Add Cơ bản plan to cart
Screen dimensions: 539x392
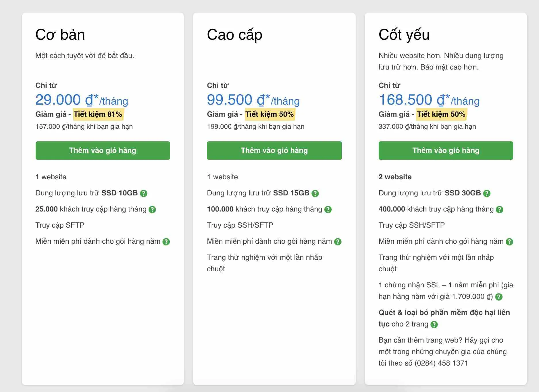[103, 151]
